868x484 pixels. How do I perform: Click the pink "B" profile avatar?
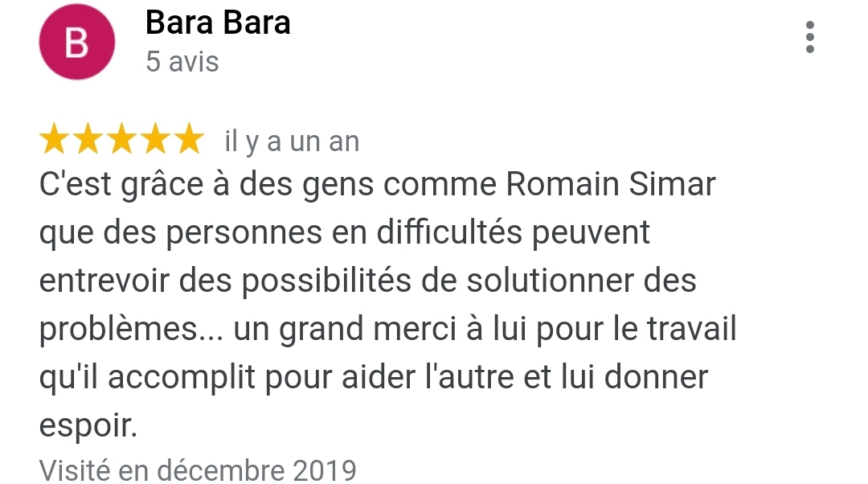tap(76, 43)
